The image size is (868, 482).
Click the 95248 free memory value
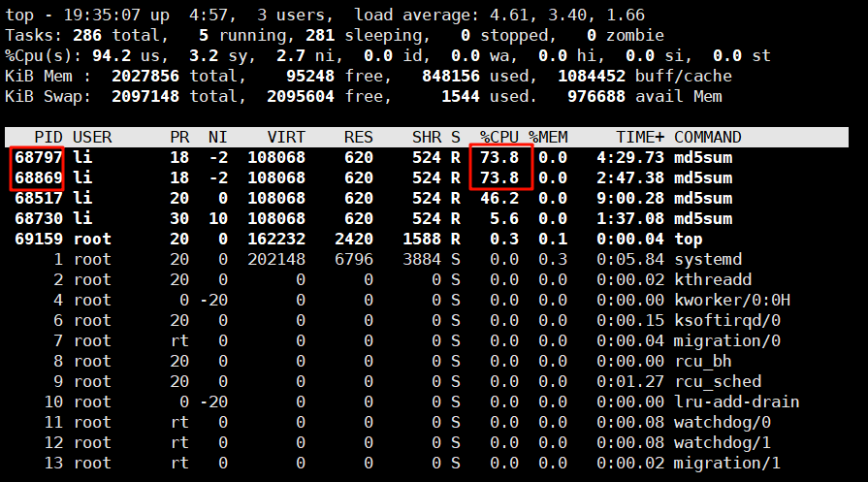tap(310, 77)
